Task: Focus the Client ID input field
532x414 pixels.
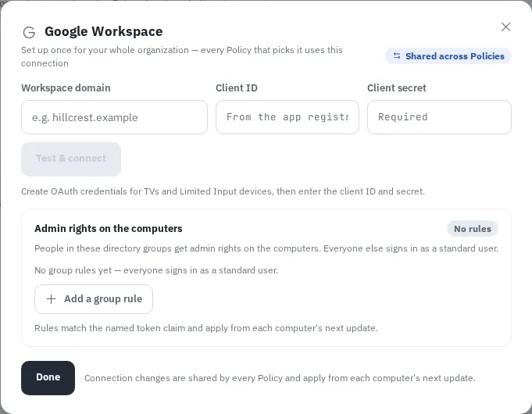Action: click(x=287, y=117)
